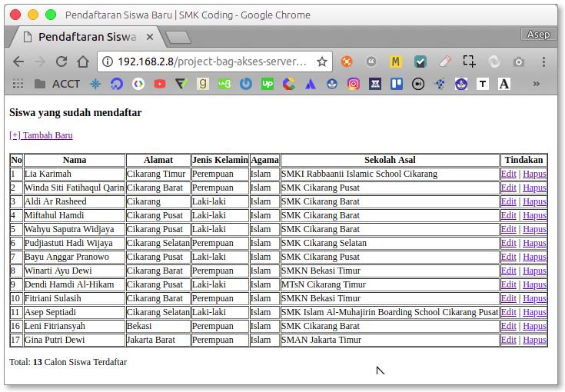Image resolution: width=565 pixels, height=392 pixels.
Task: Start the screen selection capture extension
Action: (469, 61)
